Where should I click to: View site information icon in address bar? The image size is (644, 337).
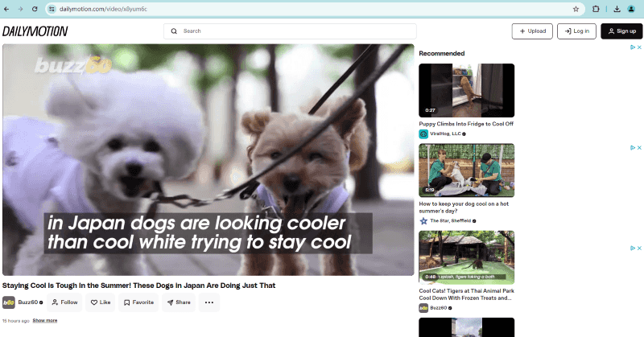[52, 9]
